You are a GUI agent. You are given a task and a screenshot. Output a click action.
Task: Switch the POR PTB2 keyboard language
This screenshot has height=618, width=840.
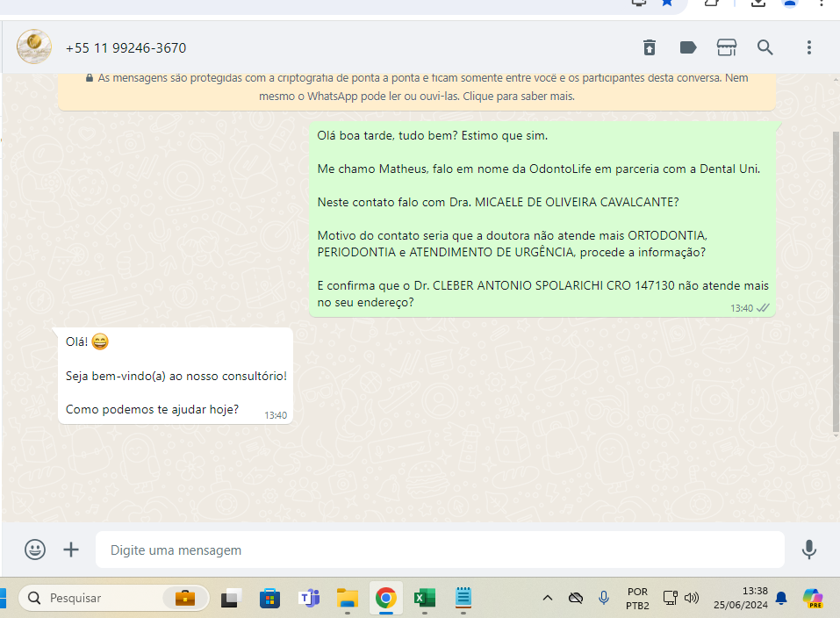637,598
